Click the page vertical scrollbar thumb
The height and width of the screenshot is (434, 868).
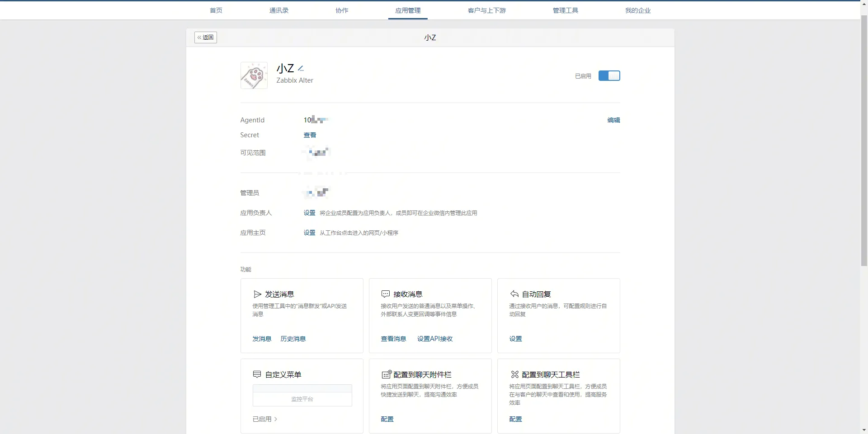[864, 141]
